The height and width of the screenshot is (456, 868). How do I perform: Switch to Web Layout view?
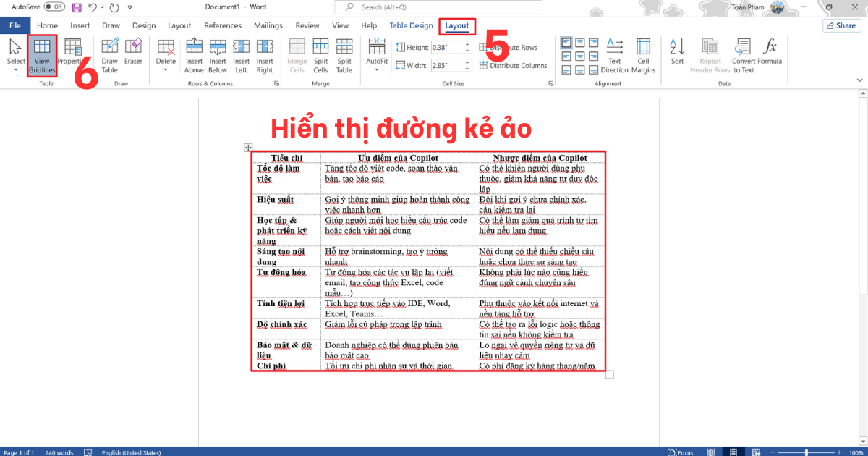point(758,452)
